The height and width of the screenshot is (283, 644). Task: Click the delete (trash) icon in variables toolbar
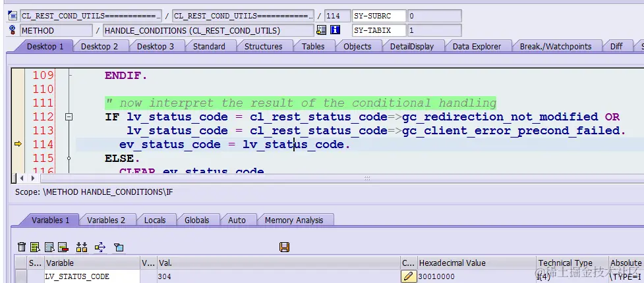point(22,247)
